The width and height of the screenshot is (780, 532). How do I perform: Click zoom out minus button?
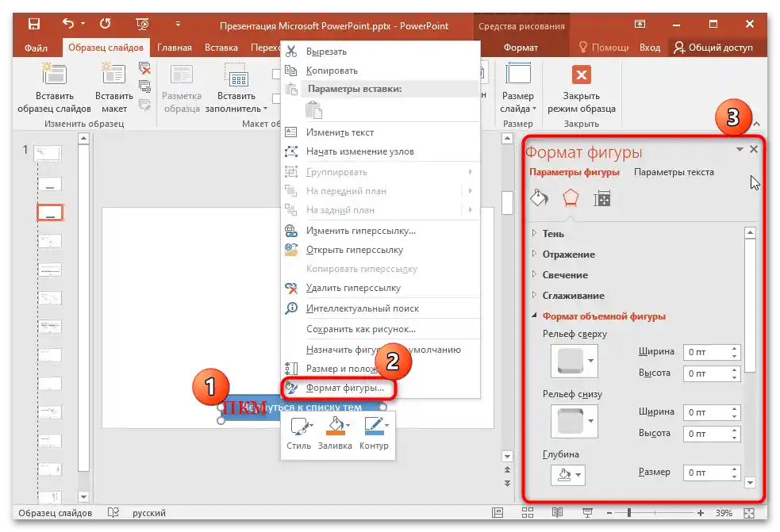coord(609,513)
